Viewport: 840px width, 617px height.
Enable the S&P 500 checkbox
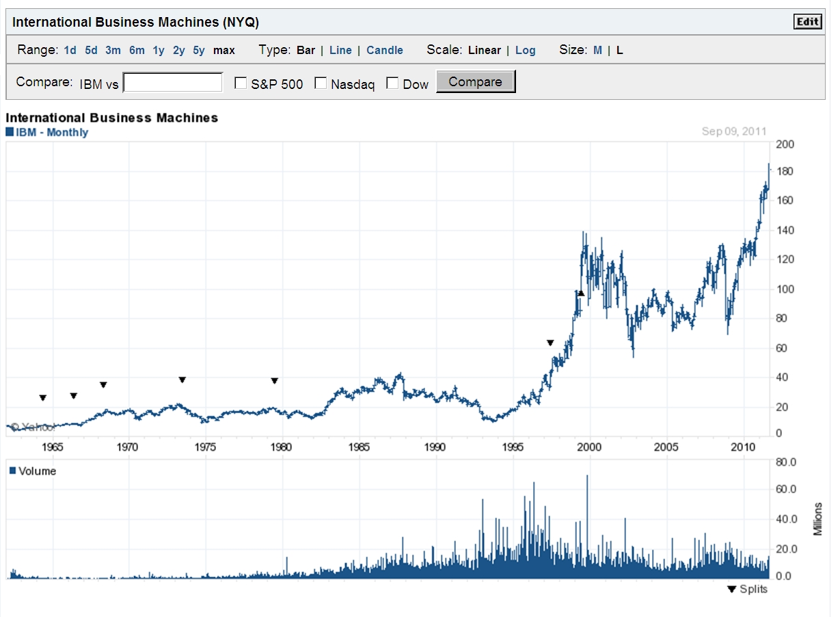[x=241, y=83]
